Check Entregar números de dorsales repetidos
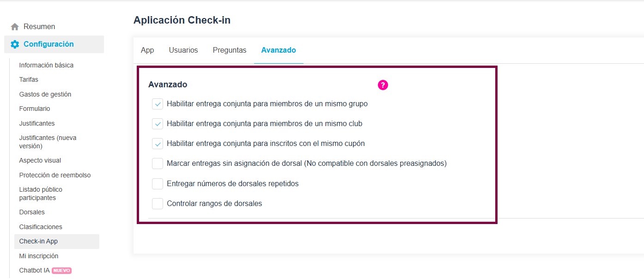The width and height of the screenshot is (644, 279). tap(158, 184)
